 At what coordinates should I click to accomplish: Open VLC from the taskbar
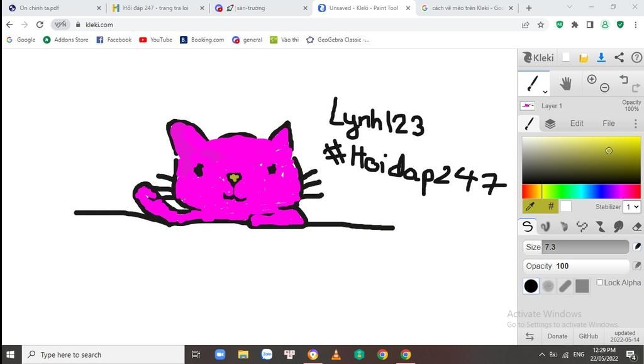336,355
